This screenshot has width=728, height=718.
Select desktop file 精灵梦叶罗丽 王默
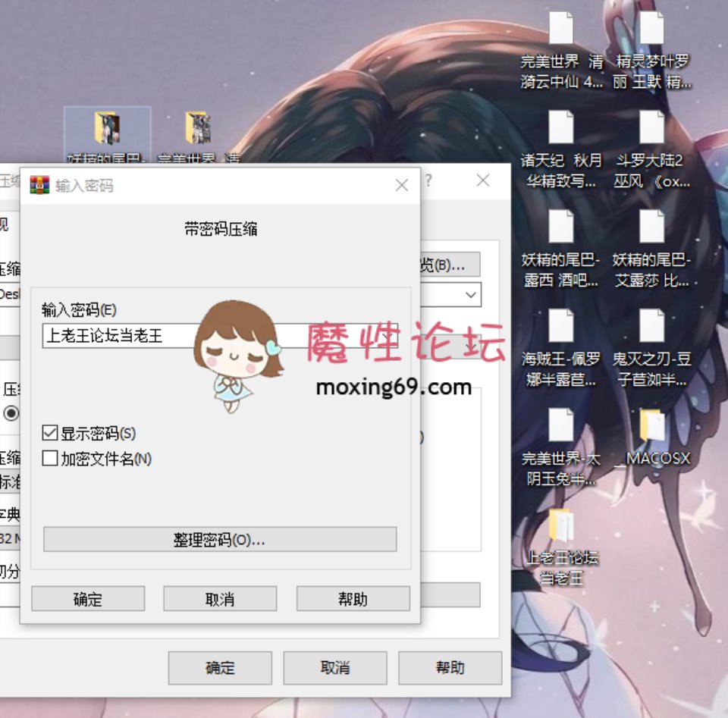pyautogui.click(x=651, y=51)
